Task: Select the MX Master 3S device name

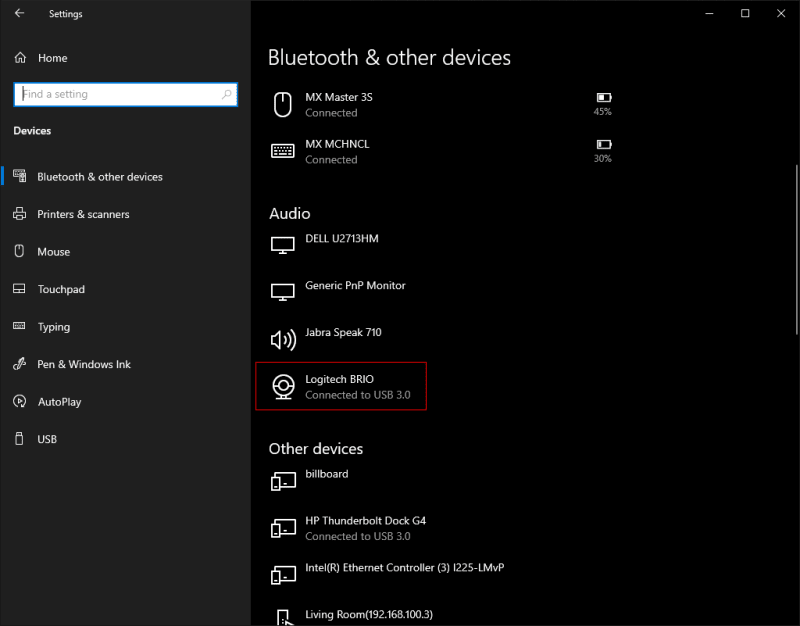Action: coord(339,97)
